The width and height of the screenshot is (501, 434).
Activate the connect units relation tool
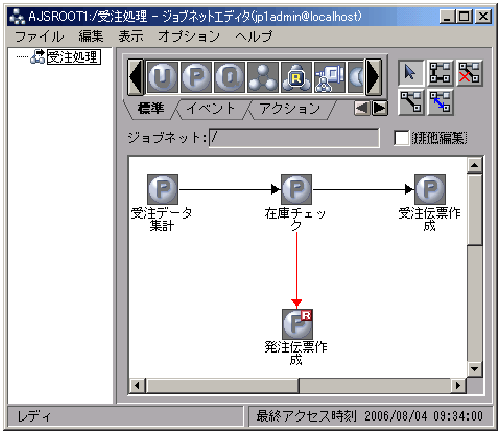coord(440,73)
